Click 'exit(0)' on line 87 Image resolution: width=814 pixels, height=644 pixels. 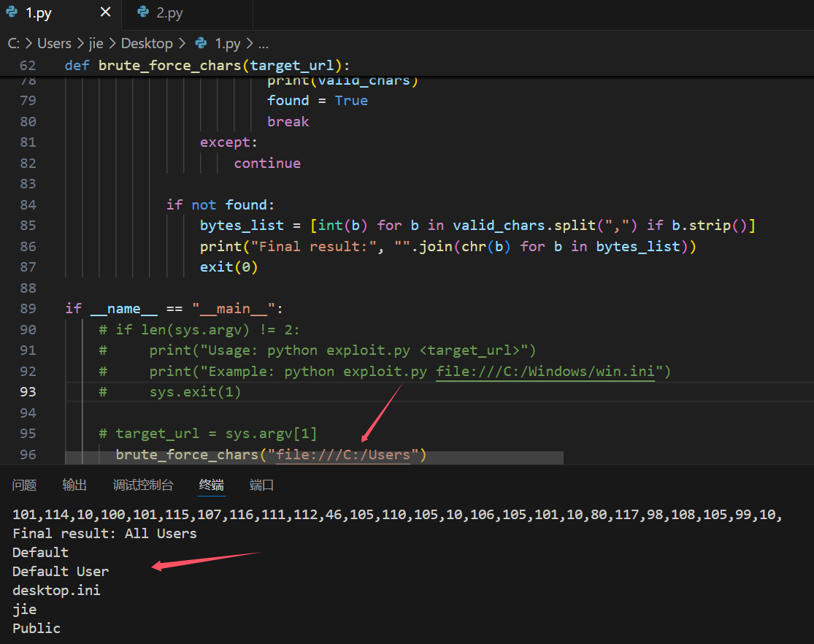[229, 267]
